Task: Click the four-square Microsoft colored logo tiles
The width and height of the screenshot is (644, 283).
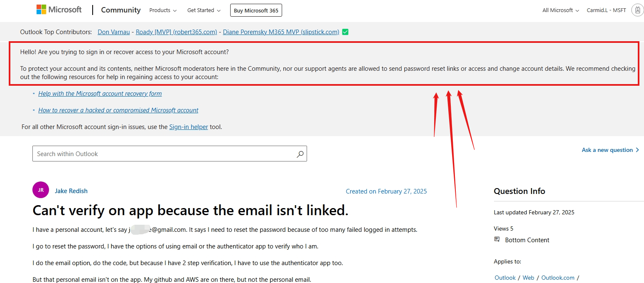Action: point(41,9)
